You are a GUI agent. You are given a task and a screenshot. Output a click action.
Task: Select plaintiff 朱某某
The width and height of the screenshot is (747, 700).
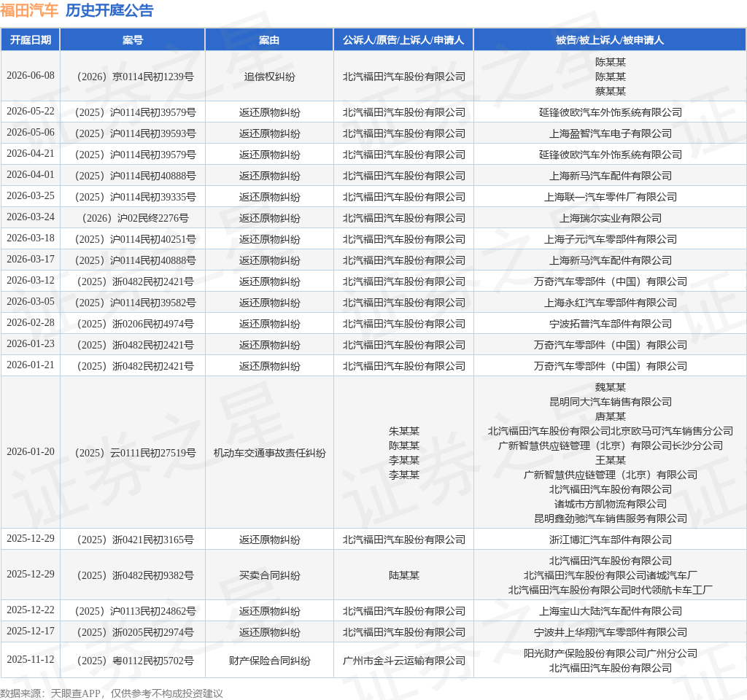click(x=403, y=431)
